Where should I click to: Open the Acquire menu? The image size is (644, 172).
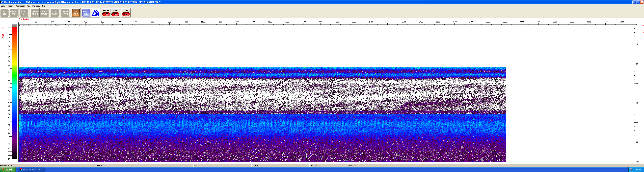(x=11, y=6)
